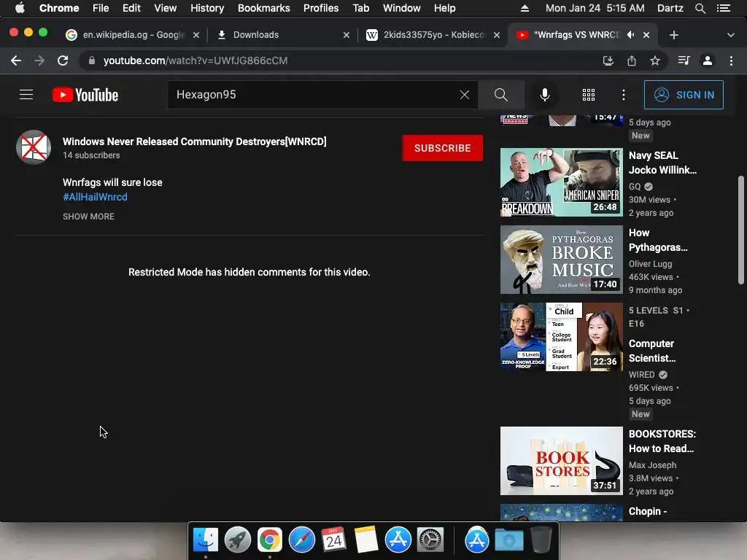Share this page using the share icon
Image resolution: width=747 pixels, height=560 pixels.
[632, 61]
